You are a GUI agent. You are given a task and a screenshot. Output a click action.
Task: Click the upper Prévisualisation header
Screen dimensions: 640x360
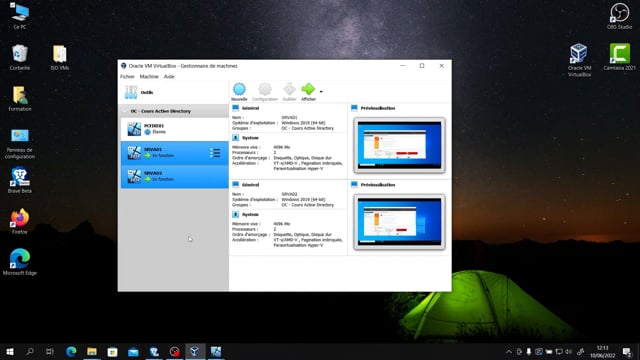coord(378,108)
